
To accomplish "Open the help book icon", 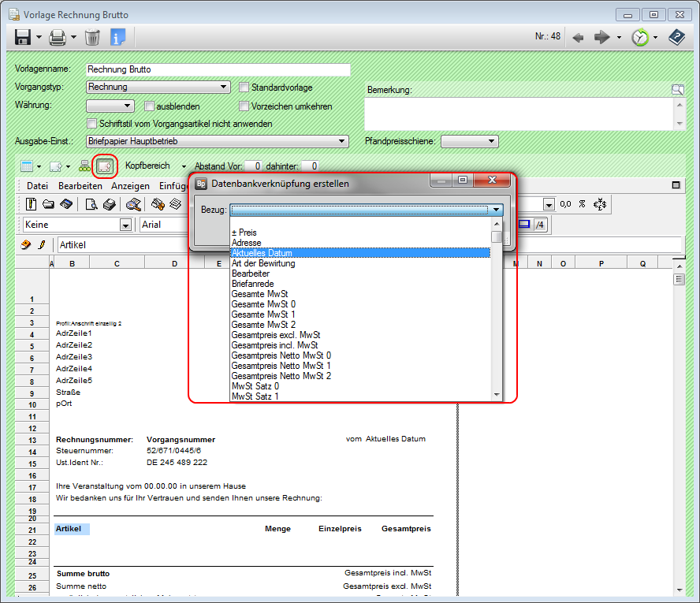I will click(x=676, y=37).
